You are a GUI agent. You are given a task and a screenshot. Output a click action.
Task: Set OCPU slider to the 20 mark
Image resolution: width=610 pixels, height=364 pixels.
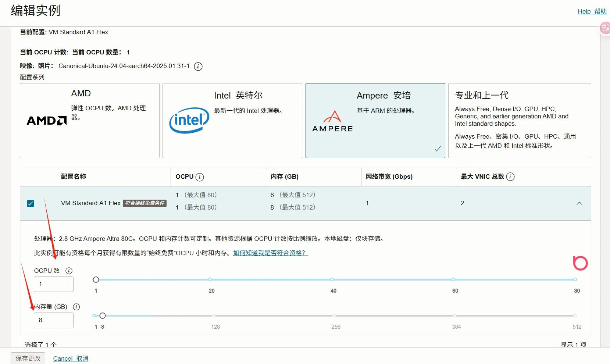click(x=210, y=280)
